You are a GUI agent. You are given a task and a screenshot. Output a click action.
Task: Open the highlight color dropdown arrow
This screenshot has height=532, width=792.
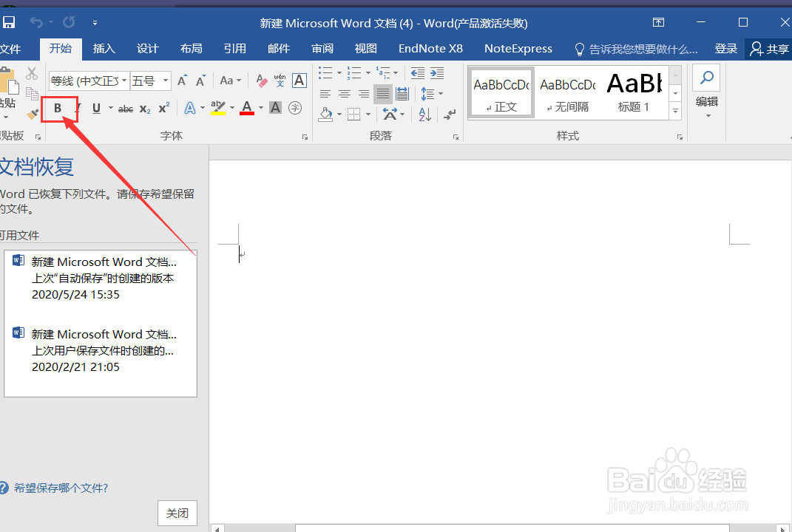(232, 108)
